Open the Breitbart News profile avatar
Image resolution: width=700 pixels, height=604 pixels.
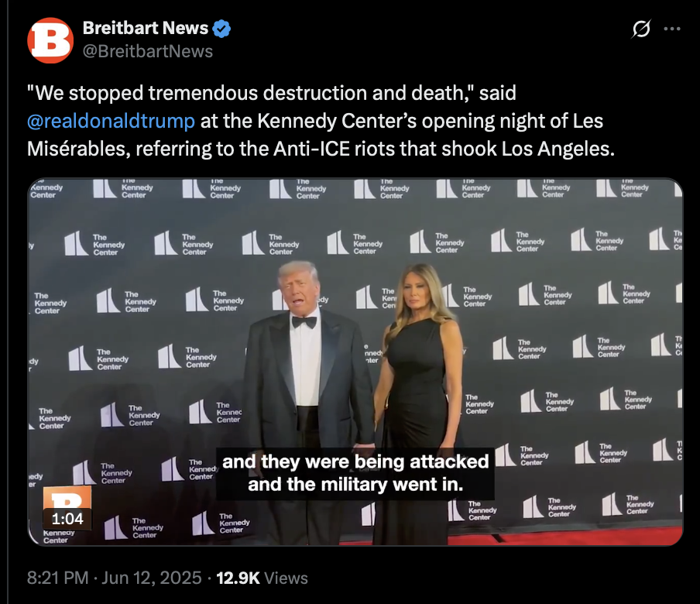[50, 40]
